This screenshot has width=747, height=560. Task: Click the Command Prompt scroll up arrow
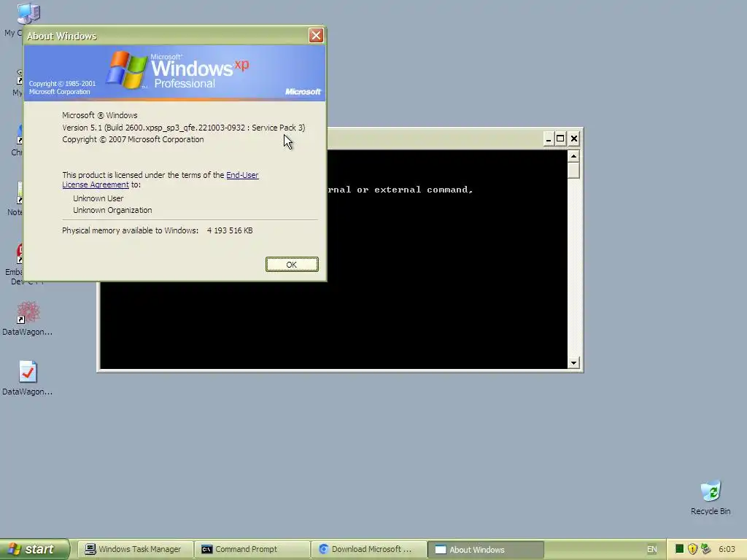pyautogui.click(x=573, y=156)
